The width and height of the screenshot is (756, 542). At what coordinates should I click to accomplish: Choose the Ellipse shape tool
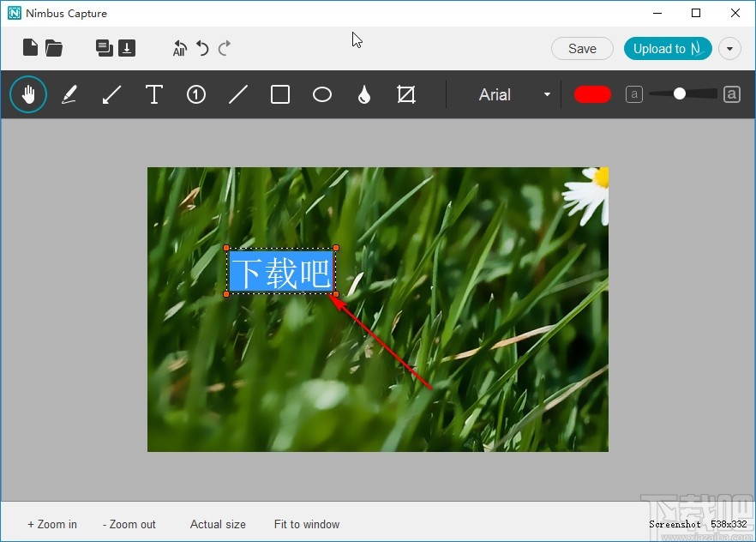point(322,94)
